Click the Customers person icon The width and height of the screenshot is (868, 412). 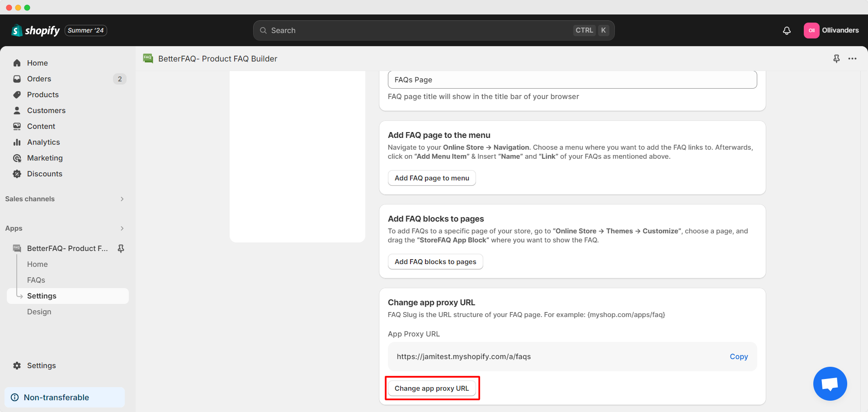click(17, 110)
